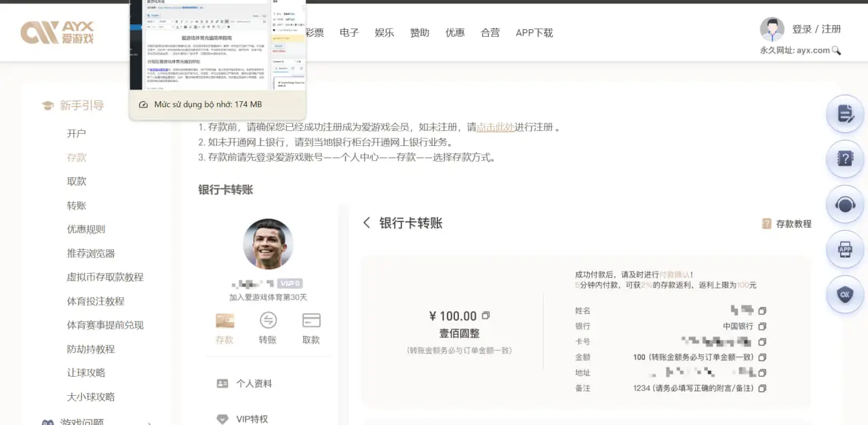The width and height of the screenshot is (868, 425).
Task: Open the APP下载 menu item
Action: point(534,33)
